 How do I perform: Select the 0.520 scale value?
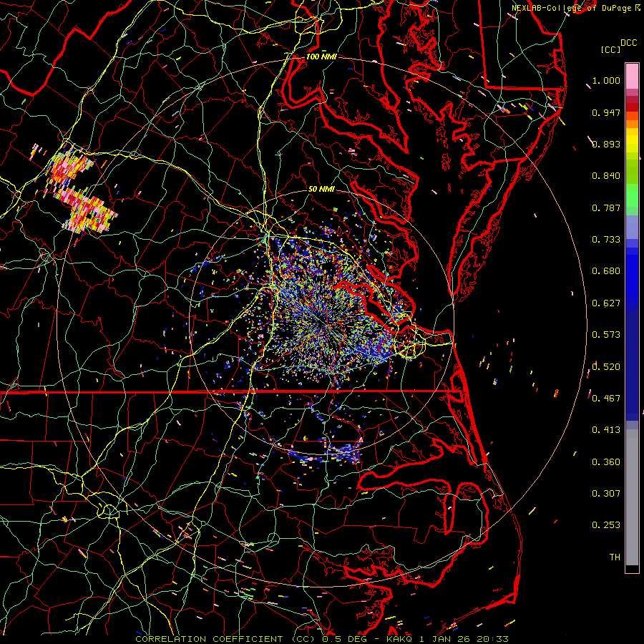tap(606, 367)
